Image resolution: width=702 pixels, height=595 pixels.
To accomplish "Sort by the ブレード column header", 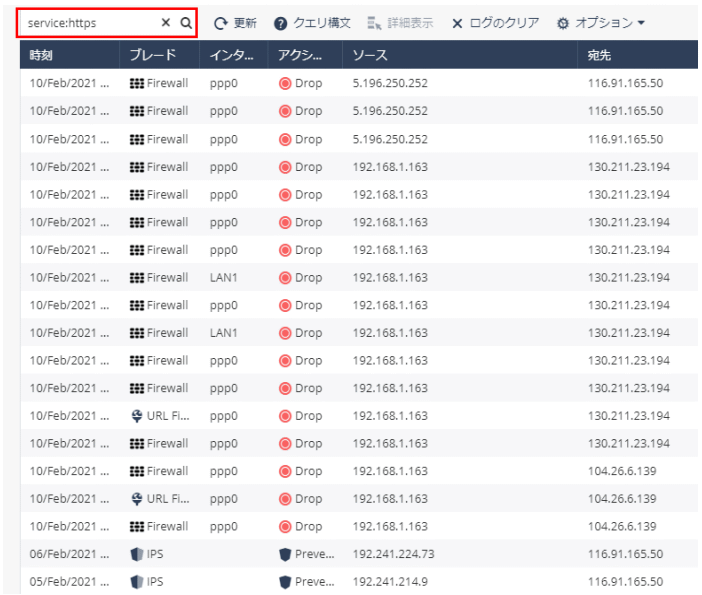I will 153,56.
